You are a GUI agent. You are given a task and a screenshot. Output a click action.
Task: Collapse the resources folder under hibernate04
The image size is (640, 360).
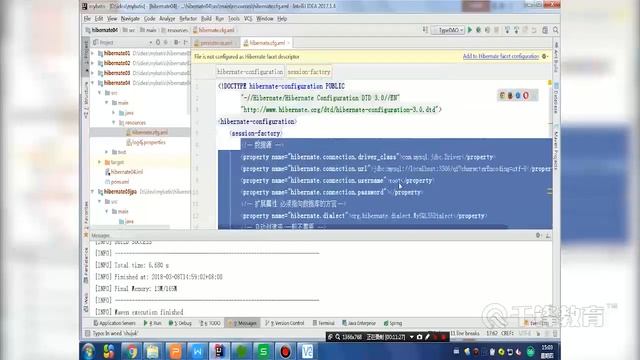(113, 122)
